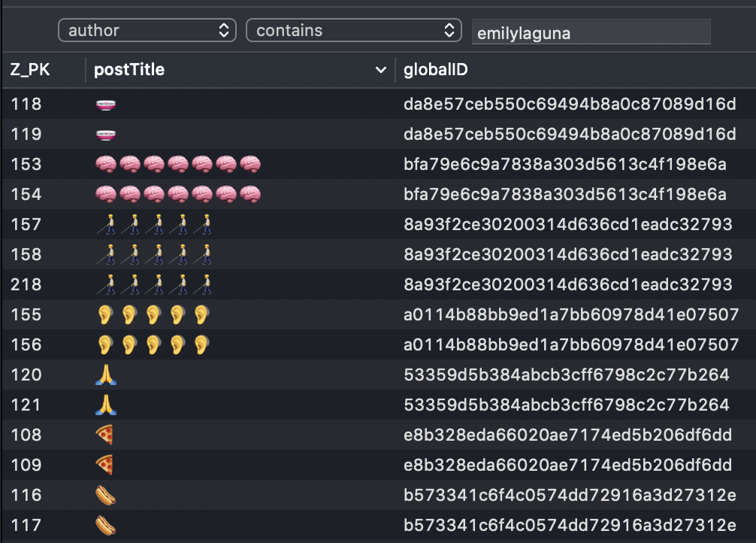This screenshot has width=756, height=543.
Task: Click the pizza emoji in row 108
Action: [x=105, y=435]
